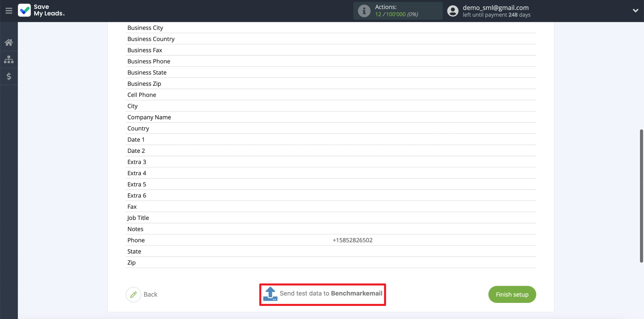644x319 pixels.
Task: Click the user profile avatar icon
Action: pyautogui.click(x=452, y=11)
